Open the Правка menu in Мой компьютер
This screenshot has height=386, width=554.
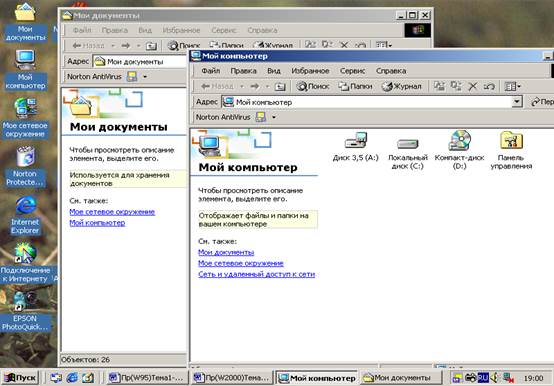[243, 71]
